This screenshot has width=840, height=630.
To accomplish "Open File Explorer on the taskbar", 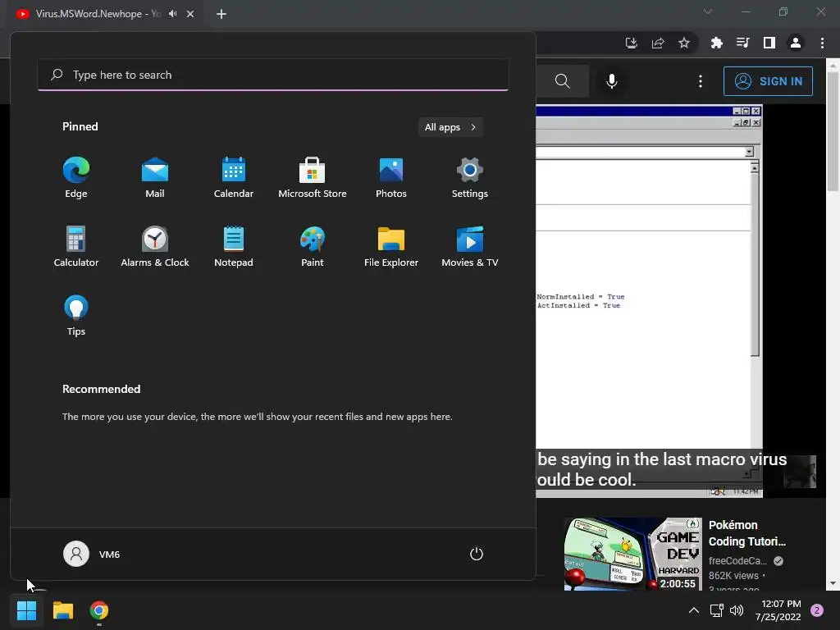I will [62, 610].
